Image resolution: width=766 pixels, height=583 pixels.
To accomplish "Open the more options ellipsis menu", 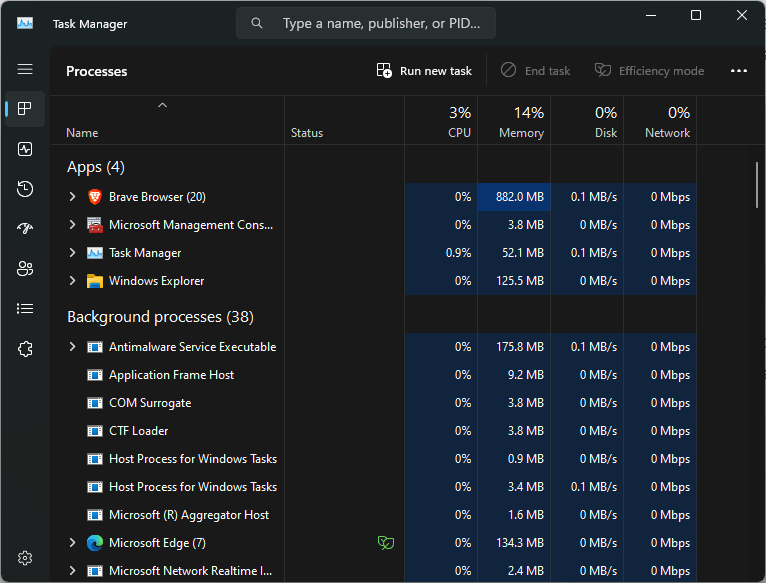I will tap(738, 71).
